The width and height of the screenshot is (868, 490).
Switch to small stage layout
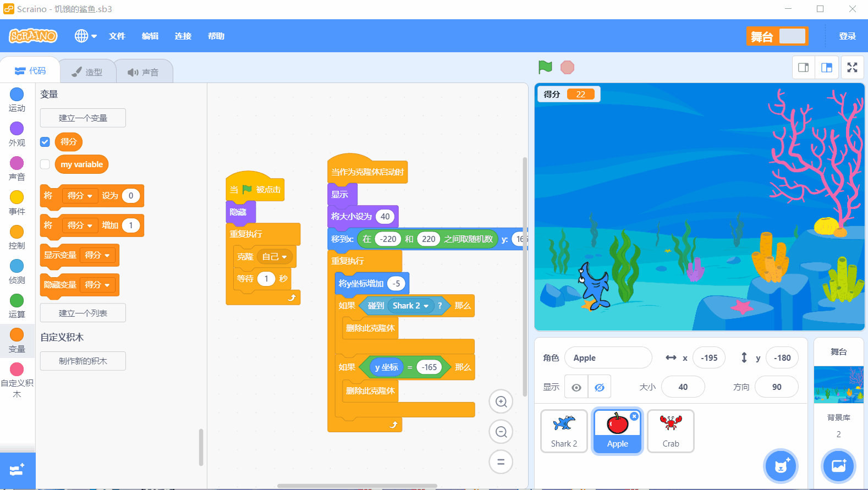804,67
